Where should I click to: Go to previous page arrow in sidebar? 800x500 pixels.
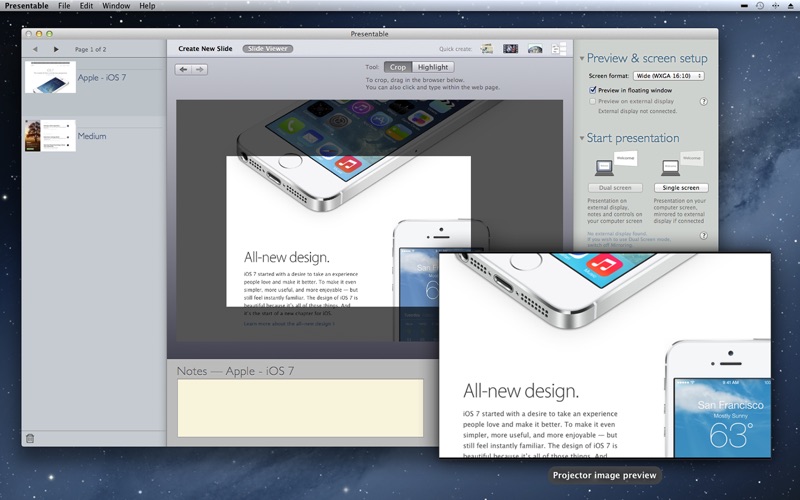pos(35,49)
